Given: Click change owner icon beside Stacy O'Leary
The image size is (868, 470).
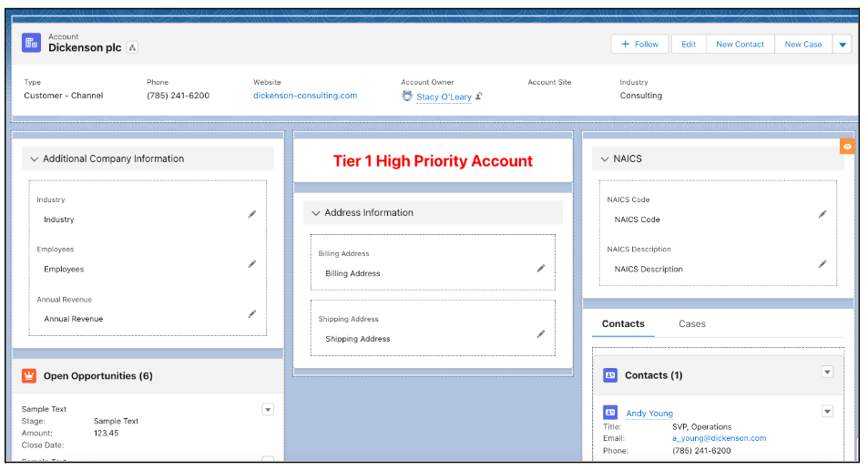Looking at the screenshot, I should (479, 96).
